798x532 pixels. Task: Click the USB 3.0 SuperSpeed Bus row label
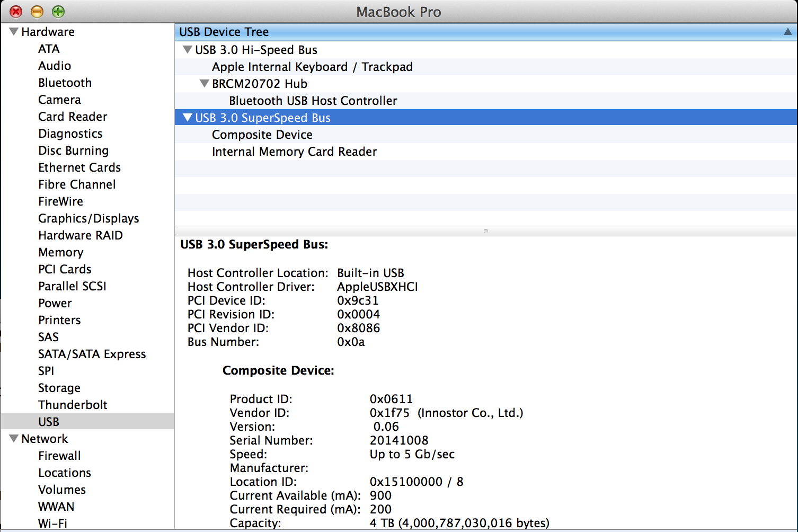[263, 118]
